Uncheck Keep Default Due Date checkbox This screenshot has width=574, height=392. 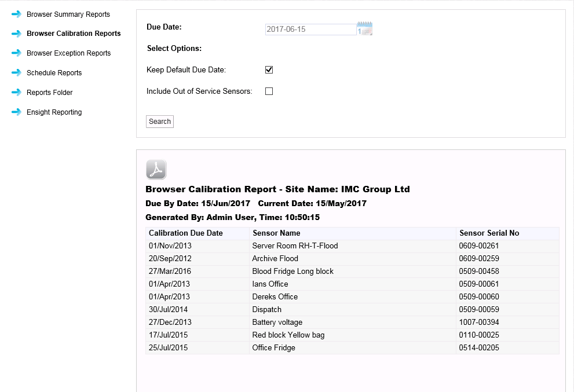point(269,70)
